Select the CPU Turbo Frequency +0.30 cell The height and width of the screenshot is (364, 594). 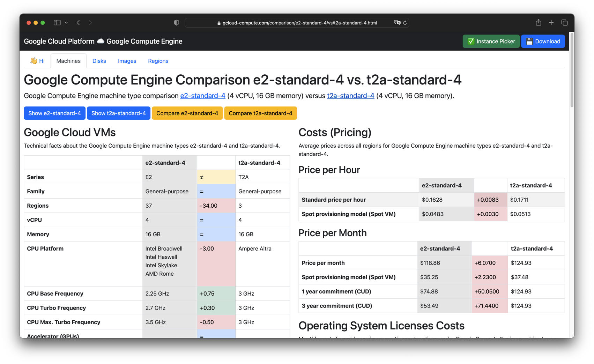click(216, 308)
